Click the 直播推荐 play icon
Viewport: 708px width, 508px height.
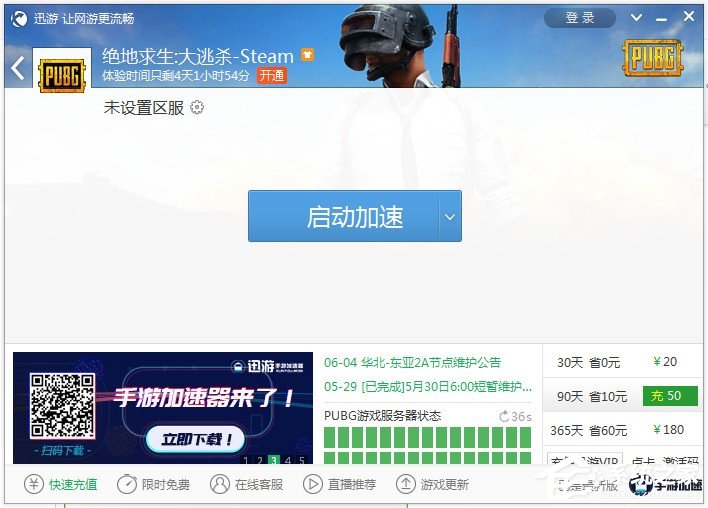point(312,485)
